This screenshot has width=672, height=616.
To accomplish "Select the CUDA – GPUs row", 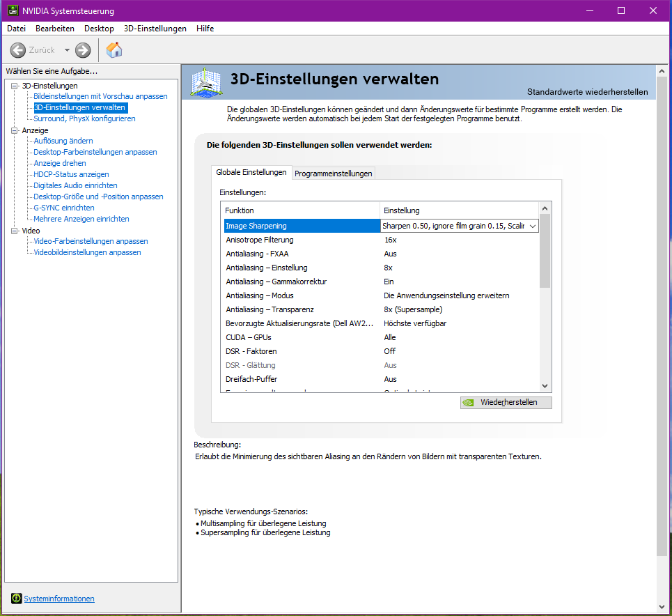I will 382,337.
